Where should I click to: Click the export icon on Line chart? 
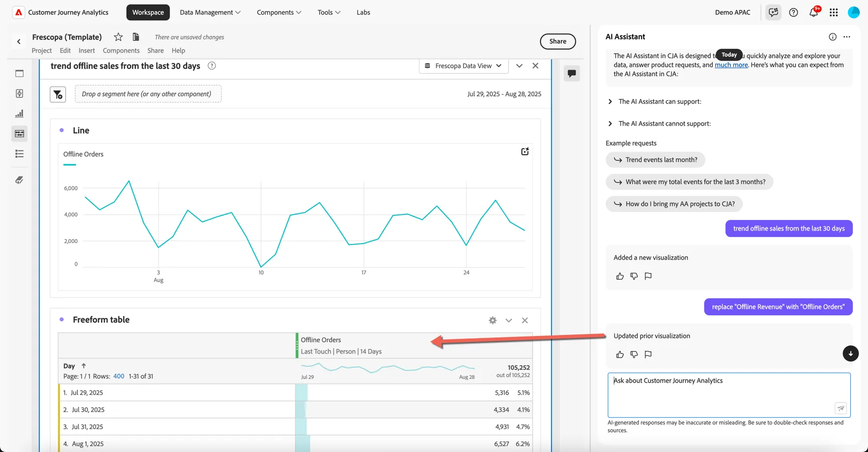[525, 152]
